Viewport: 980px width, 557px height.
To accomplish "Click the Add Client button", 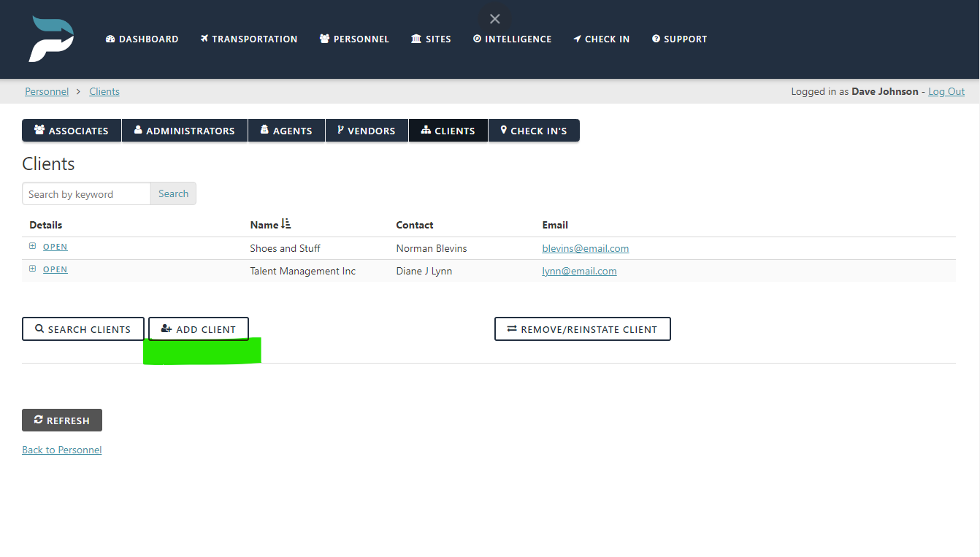I will point(198,329).
